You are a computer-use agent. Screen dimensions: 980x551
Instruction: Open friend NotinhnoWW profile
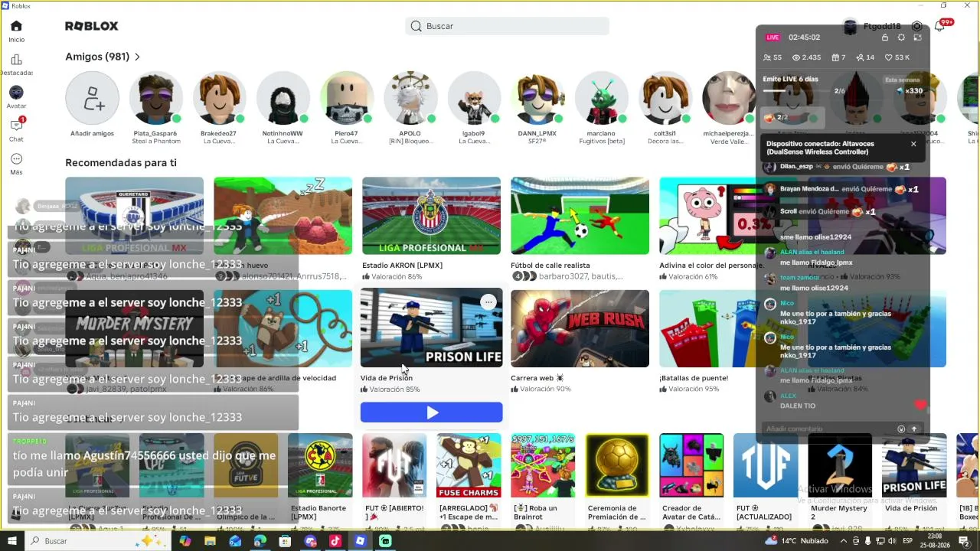[283, 98]
